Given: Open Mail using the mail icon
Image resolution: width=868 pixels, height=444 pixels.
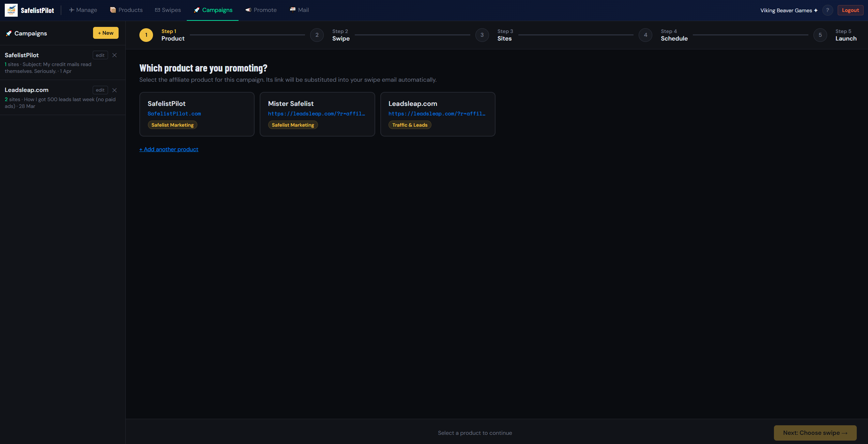Looking at the screenshot, I should coord(292,10).
